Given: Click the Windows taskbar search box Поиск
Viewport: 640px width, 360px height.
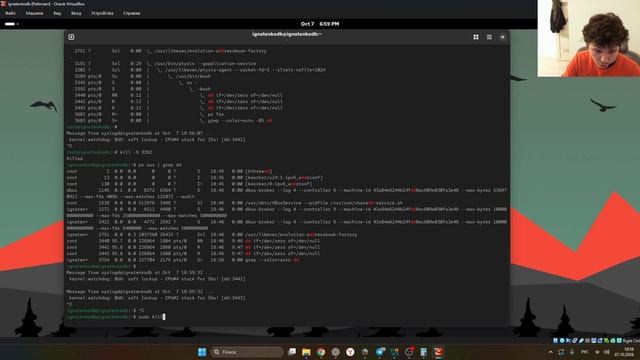Looking at the screenshot, I should pos(247,352).
